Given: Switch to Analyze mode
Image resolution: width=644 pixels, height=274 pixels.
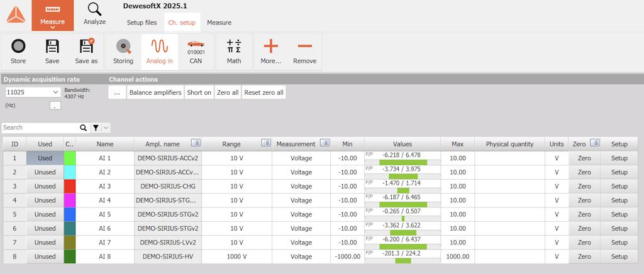Looking at the screenshot, I should [95, 14].
